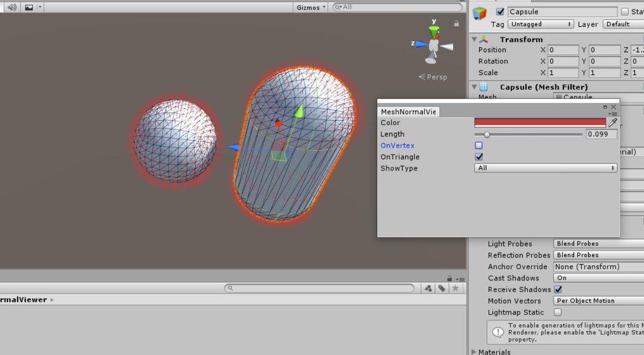Maximize the MeshNormalViewer window

click(x=605, y=107)
